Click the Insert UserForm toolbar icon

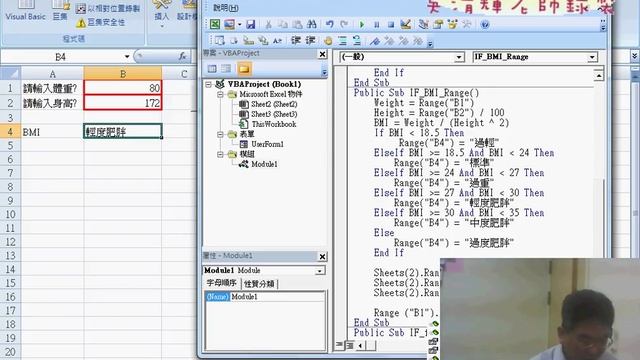coord(229,24)
